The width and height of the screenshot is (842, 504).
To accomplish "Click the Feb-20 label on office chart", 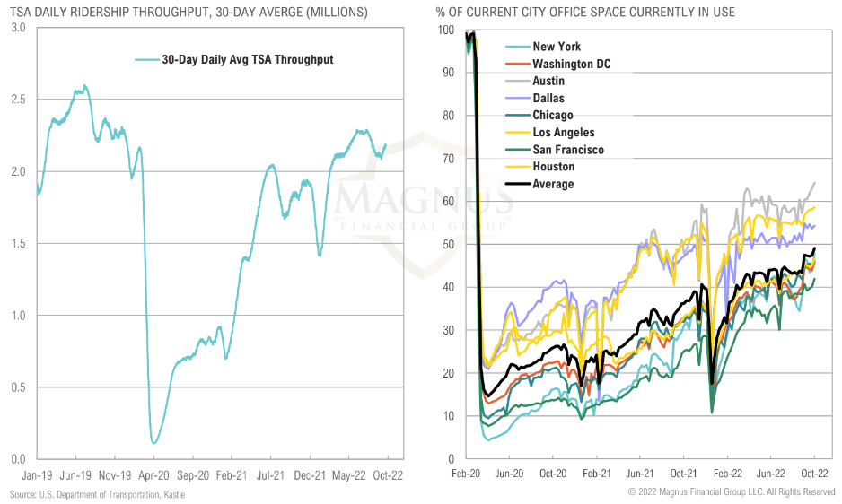I will (466, 474).
